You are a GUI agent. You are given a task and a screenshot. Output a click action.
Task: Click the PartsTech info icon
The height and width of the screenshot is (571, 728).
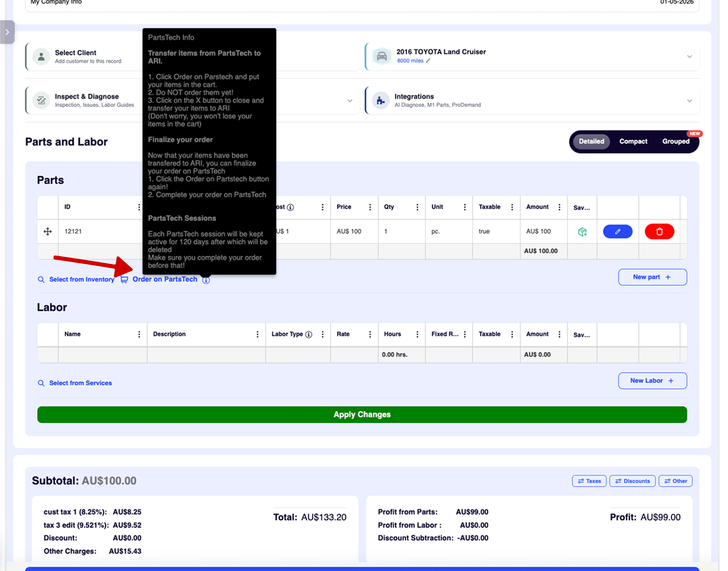pos(206,280)
